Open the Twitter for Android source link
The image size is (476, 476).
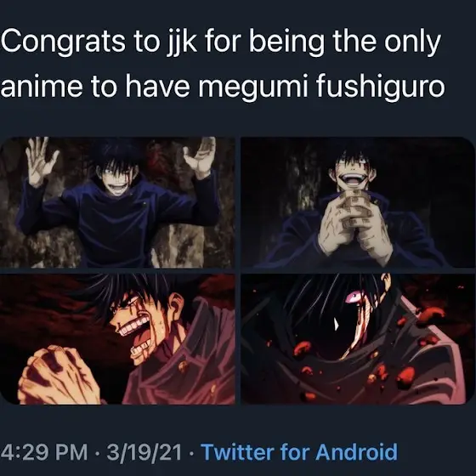coord(299,452)
